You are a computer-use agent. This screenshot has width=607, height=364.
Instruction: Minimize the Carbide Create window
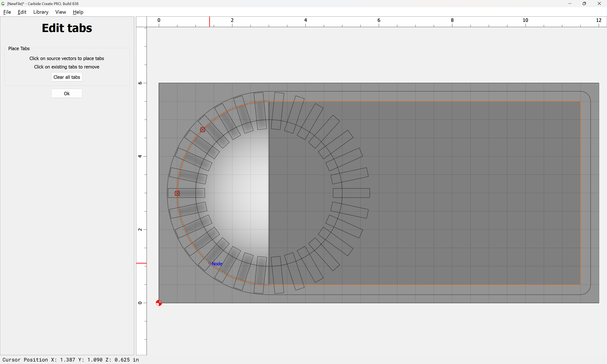pyautogui.click(x=569, y=4)
